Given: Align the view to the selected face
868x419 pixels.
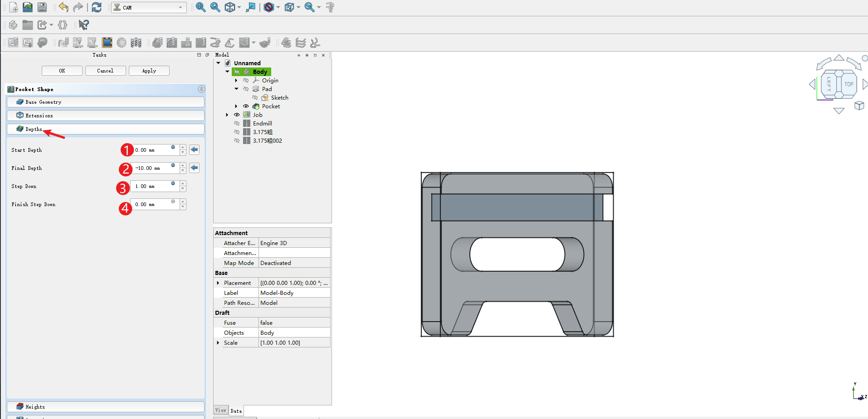Looking at the screenshot, I should point(250,7).
